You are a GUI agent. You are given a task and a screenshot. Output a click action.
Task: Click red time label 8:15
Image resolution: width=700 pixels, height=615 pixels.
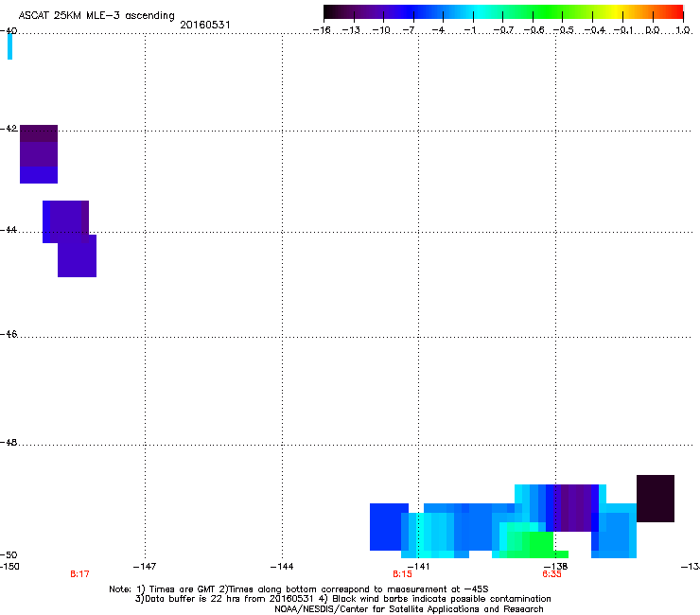[x=402, y=574]
